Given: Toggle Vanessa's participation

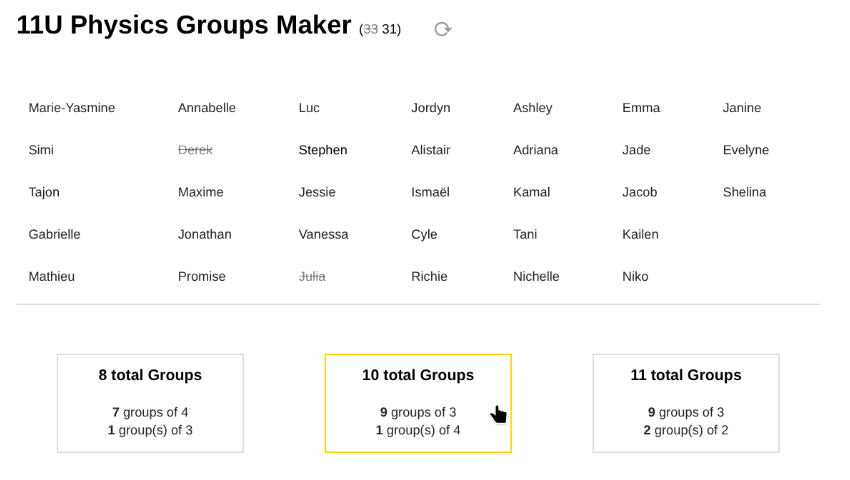Looking at the screenshot, I should pyautogui.click(x=323, y=234).
